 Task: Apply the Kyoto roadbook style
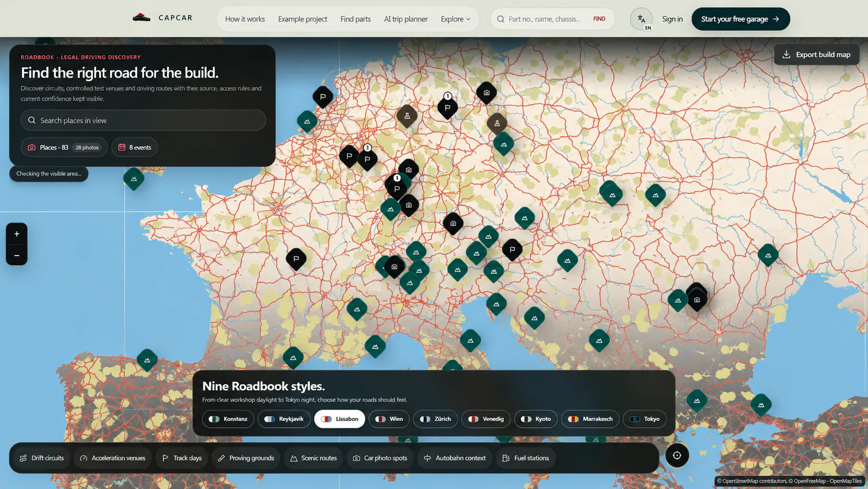tap(536, 419)
